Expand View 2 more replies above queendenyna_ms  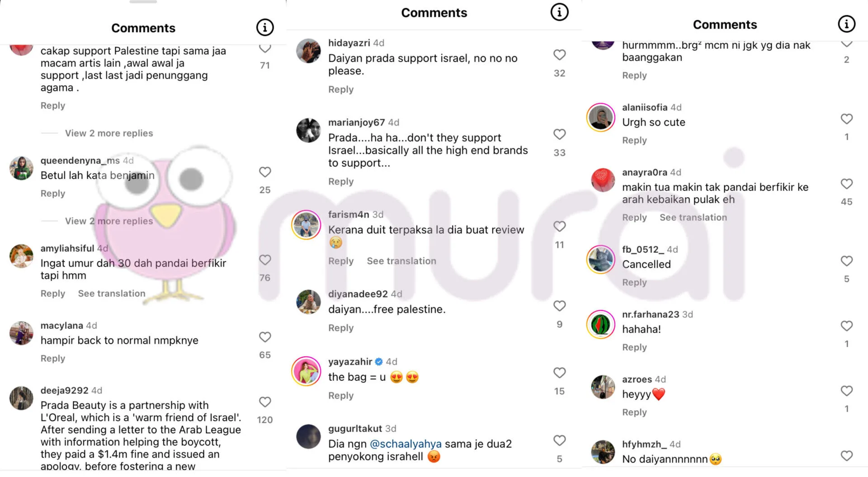tap(109, 133)
